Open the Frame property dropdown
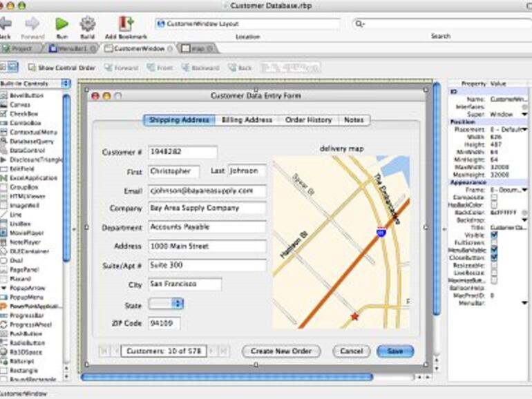The image size is (532, 399). 524,190
